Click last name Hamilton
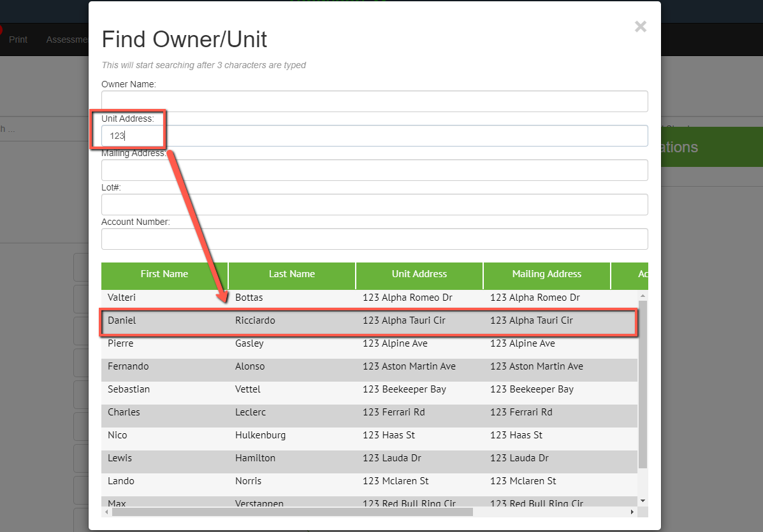The height and width of the screenshot is (532, 763). (x=255, y=457)
